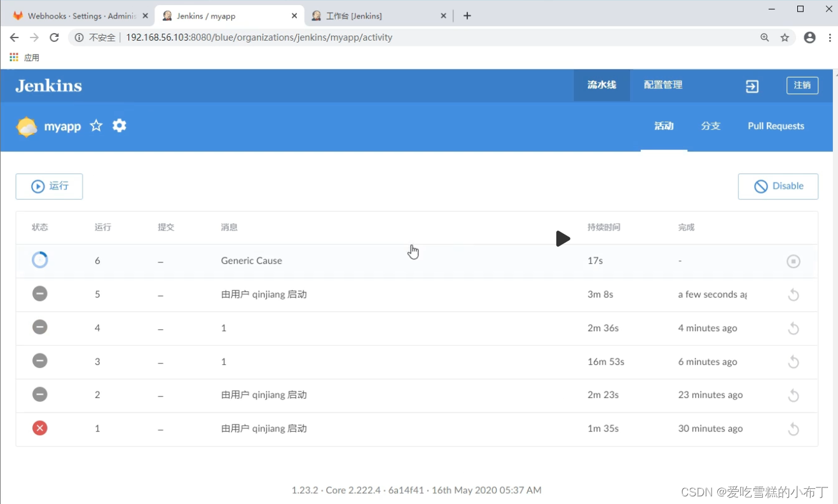Click the aborted status icon of run 2
838x504 pixels.
coord(40,395)
